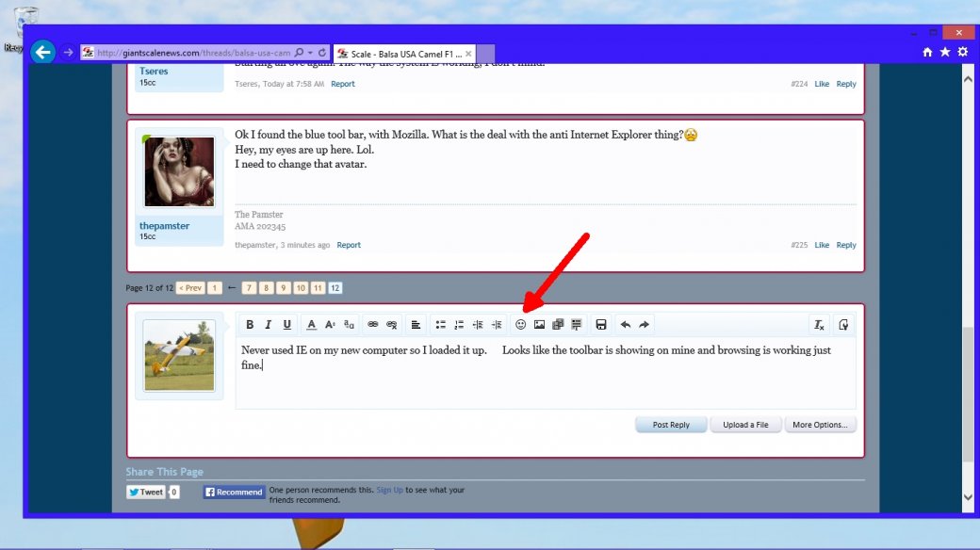The height and width of the screenshot is (550, 980).
Task: Click Upload a File button
Action: [x=745, y=425]
